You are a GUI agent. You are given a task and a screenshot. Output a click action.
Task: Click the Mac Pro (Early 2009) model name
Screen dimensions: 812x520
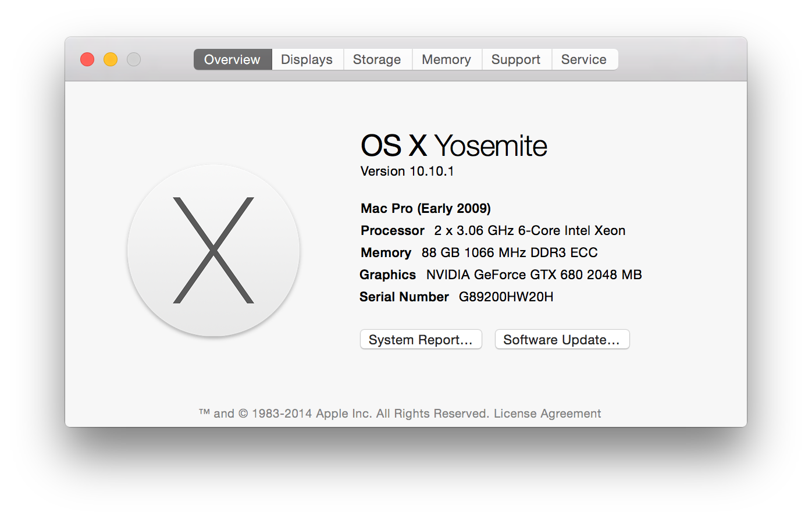[x=426, y=209]
